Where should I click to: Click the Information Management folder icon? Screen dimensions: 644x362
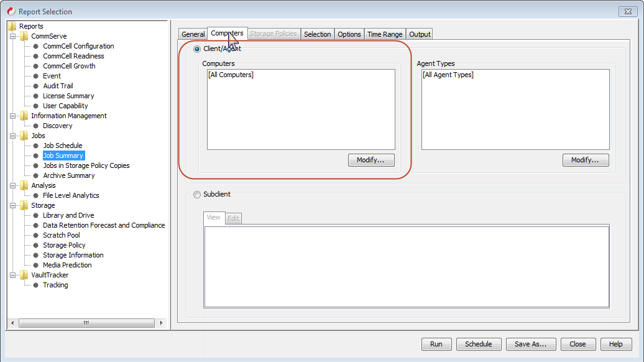[24, 116]
